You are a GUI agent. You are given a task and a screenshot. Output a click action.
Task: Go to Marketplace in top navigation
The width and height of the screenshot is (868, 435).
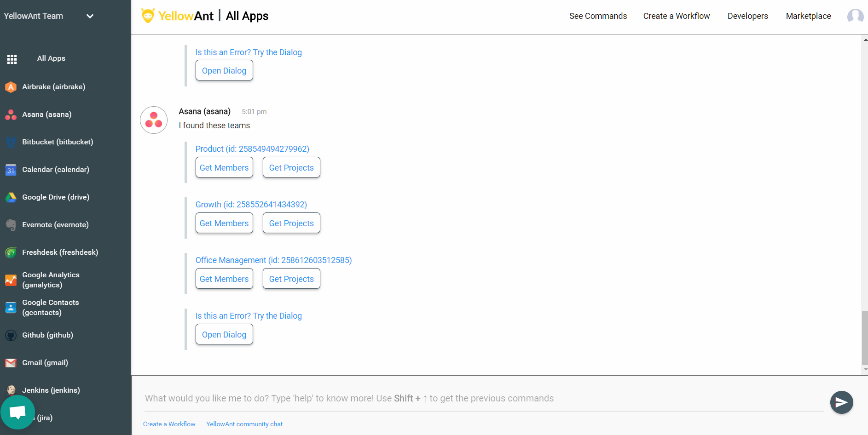[808, 16]
